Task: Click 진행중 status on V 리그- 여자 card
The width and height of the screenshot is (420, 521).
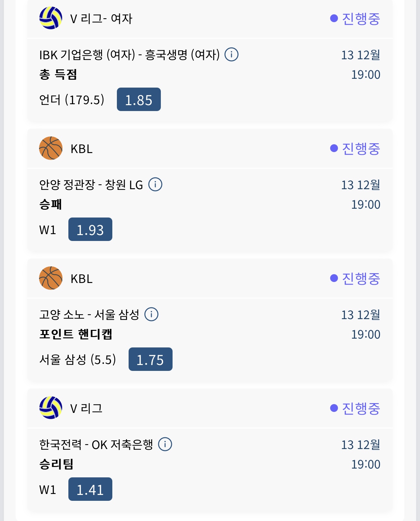Action: (355, 19)
